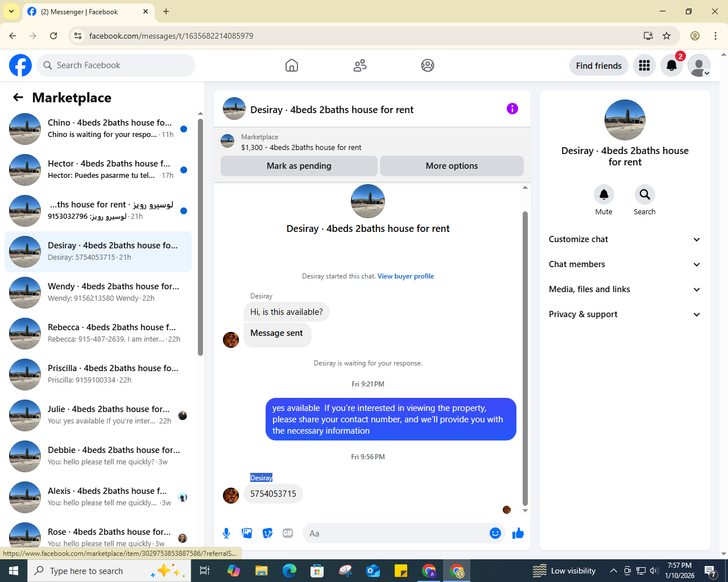Choose a sticker icon in composer
This screenshot has width=728, height=582.
coord(267,533)
